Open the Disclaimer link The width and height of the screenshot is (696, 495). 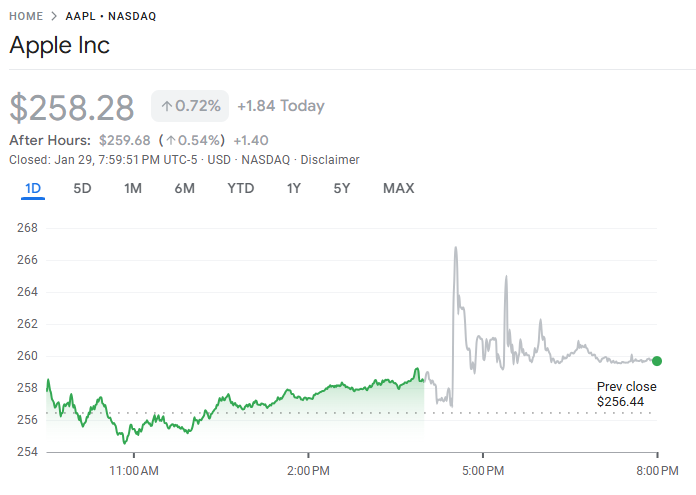point(330,160)
